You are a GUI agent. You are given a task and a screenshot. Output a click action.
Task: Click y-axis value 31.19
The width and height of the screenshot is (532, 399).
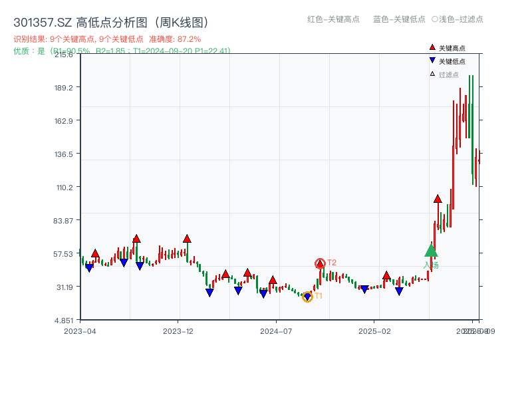click(x=65, y=287)
